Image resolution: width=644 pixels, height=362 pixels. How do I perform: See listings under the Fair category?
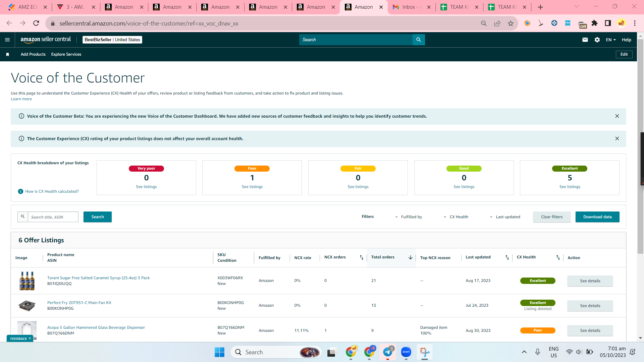358,187
